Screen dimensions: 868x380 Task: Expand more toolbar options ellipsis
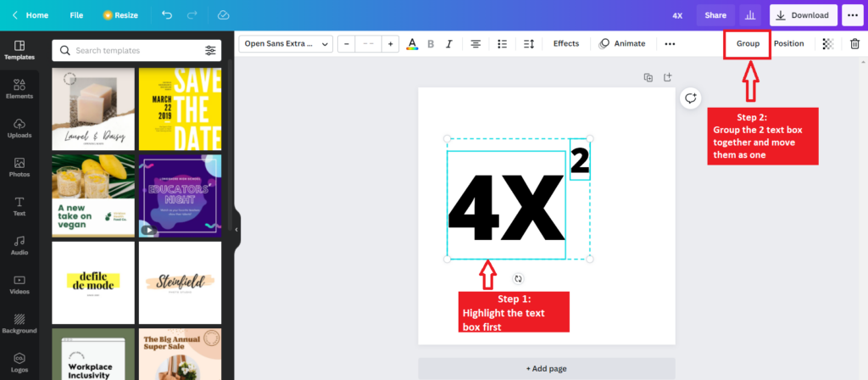[x=670, y=44]
